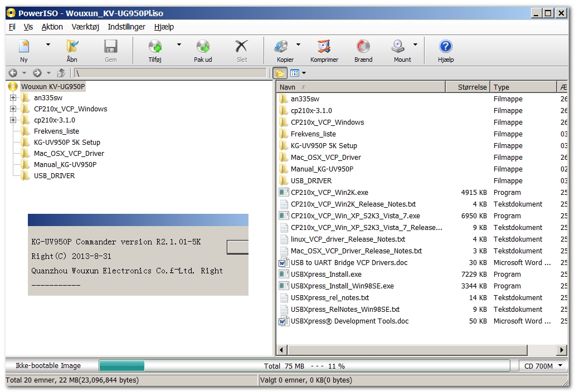Select Frekvens_liste in the folder tree
This screenshot has width=575, height=392.
pyautogui.click(x=56, y=131)
